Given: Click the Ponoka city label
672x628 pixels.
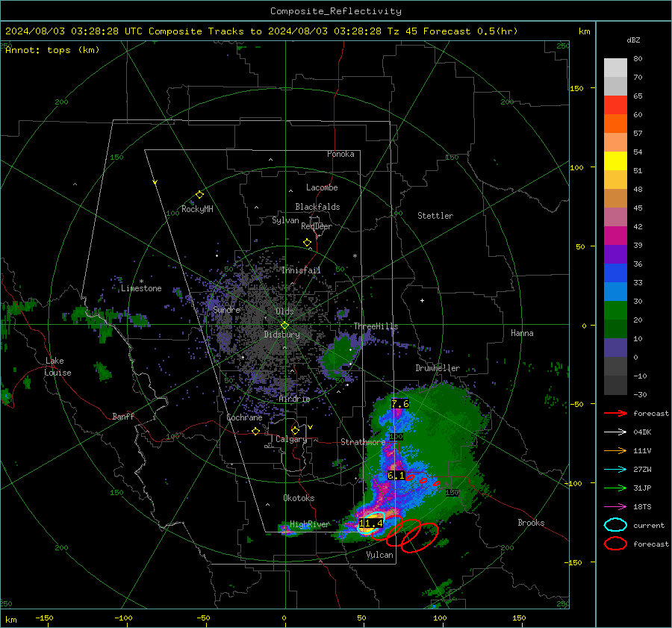Looking at the screenshot, I should tap(340, 154).
